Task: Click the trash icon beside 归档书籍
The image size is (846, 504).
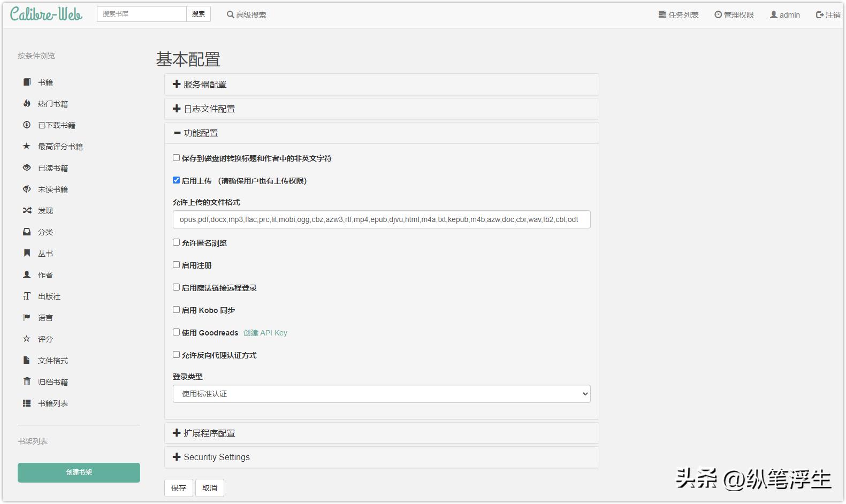Action: [27, 381]
